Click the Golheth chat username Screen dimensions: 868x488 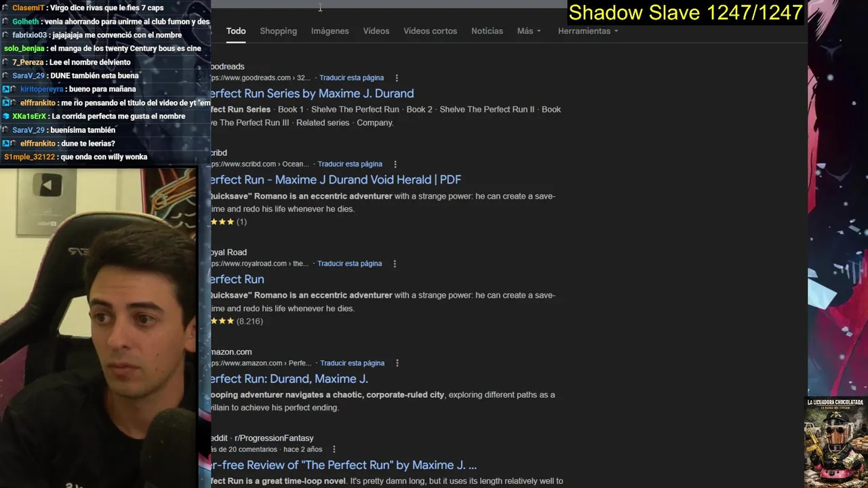(x=26, y=22)
